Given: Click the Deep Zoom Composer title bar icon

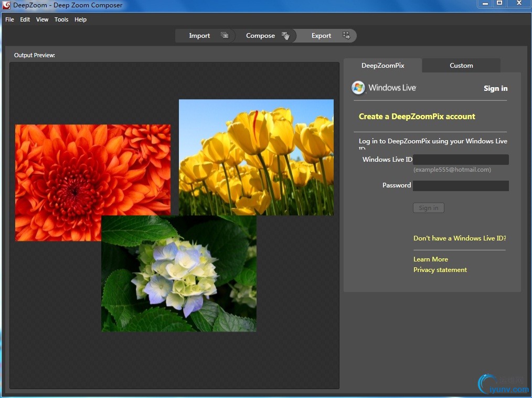Looking at the screenshot, I should tap(7, 5).
